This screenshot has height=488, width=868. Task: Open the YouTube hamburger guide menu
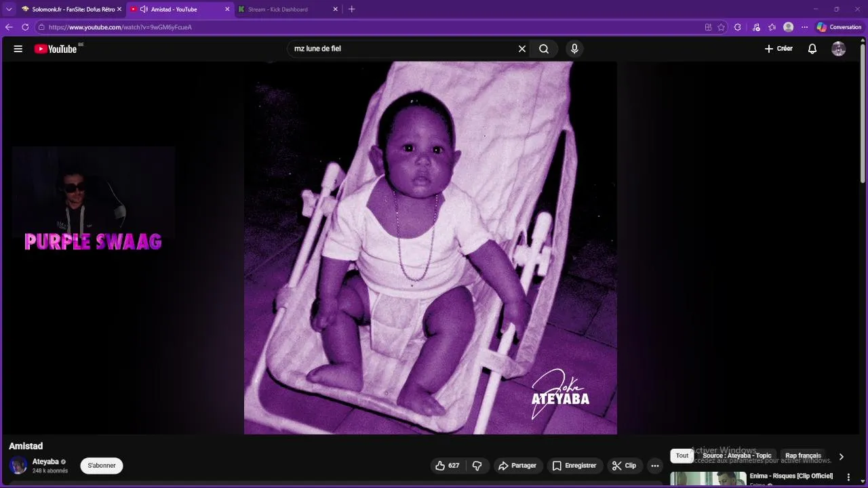(x=18, y=49)
